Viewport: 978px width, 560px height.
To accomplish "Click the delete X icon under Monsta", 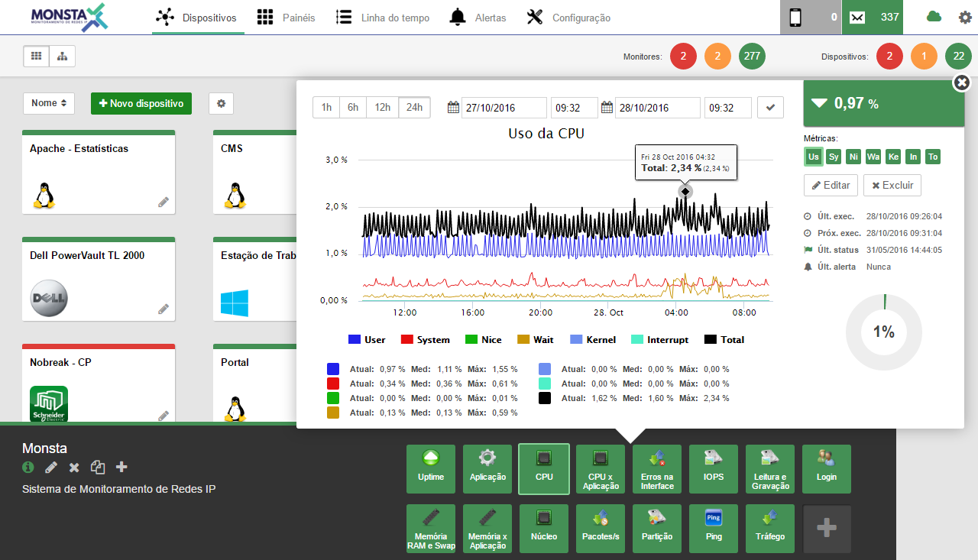I will coord(74,467).
